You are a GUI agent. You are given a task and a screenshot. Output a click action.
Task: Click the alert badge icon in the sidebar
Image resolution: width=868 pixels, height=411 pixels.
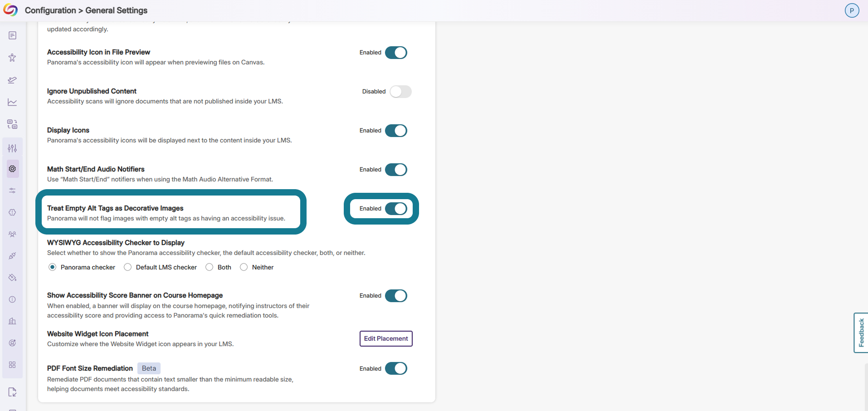(x=12, y=212)
